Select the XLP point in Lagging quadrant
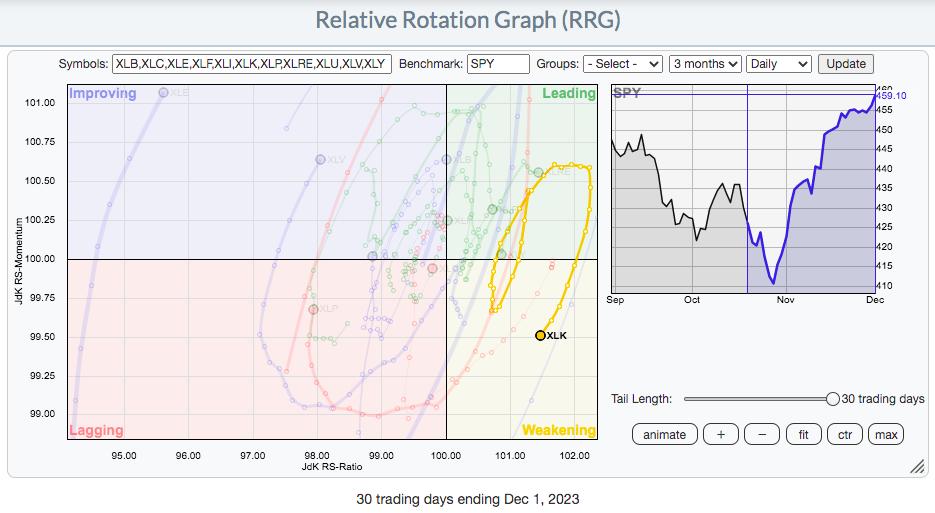The width and height of the screenshot is (935, 513). [313, 309]
